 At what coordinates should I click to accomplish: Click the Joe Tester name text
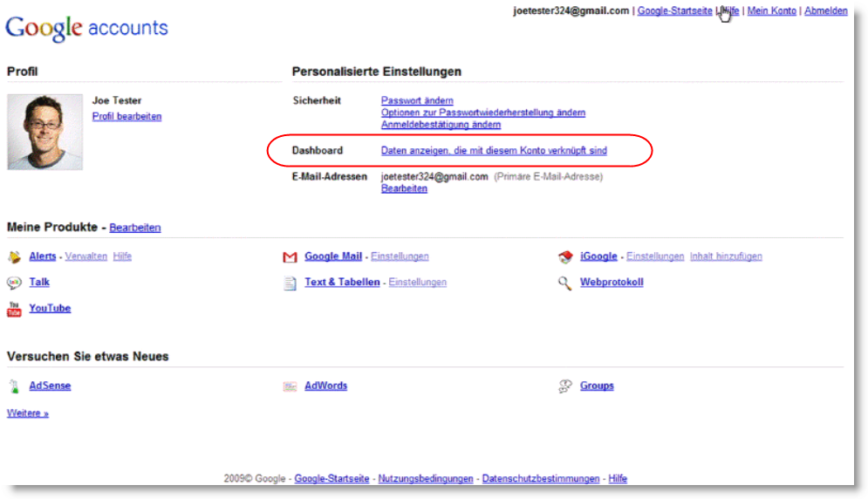click(117, 100)
